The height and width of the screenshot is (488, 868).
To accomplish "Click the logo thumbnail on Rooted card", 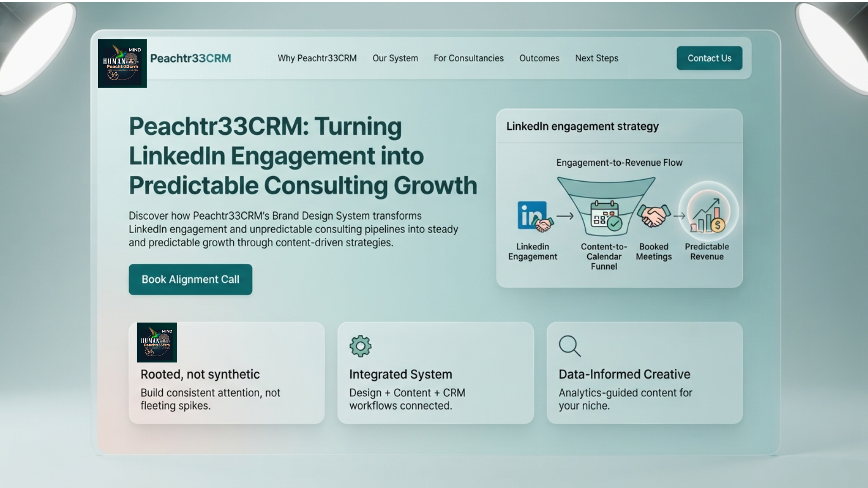I will tap(157, 343).
